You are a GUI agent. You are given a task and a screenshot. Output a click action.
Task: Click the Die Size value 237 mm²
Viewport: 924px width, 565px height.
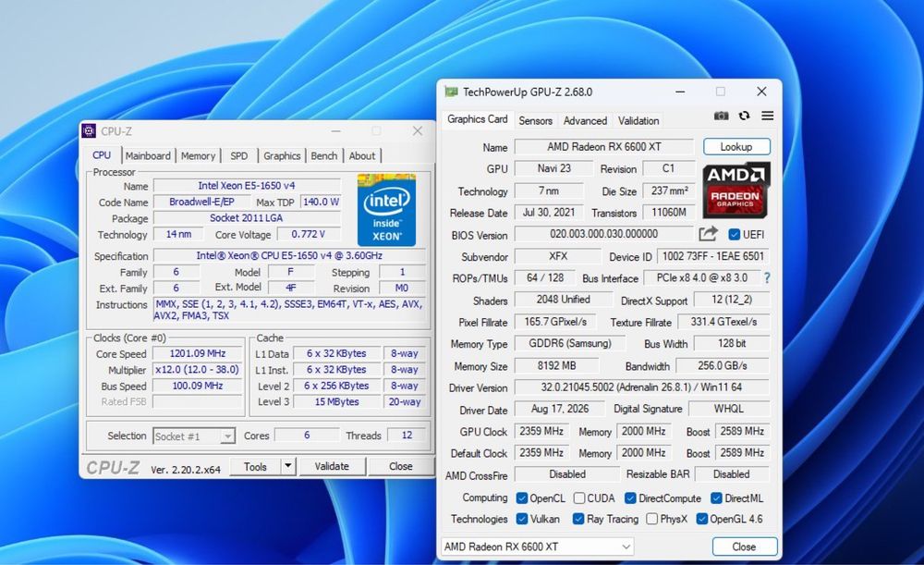coord(669,191)
